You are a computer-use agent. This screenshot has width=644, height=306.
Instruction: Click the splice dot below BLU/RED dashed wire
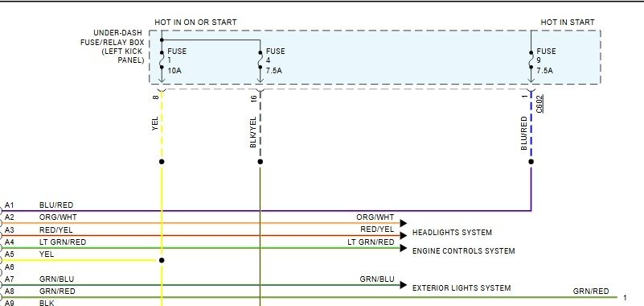(531, 162)
